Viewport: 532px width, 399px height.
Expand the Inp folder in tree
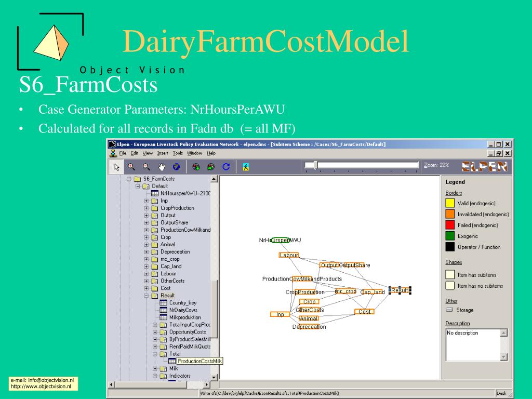[x=146, y=201]
